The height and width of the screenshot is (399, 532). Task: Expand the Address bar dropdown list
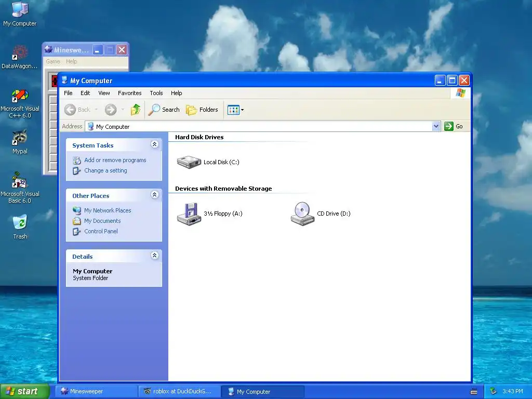pyautogui.click(x=436, y=127)
